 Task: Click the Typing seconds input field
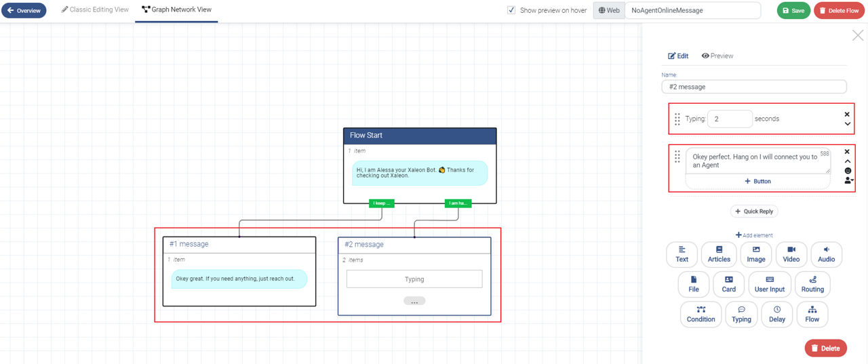coord(730,119)
